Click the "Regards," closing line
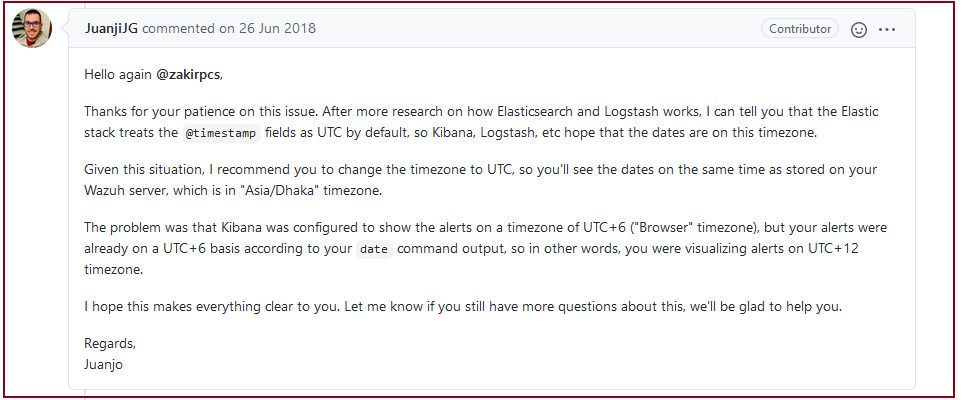 tap(110, 344)
